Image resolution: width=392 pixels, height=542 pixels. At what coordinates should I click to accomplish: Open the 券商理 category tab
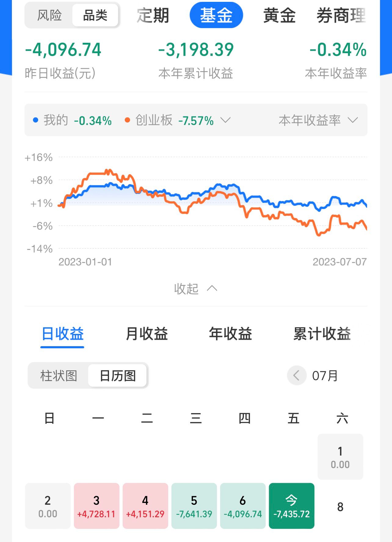click(x=341, y=15)
